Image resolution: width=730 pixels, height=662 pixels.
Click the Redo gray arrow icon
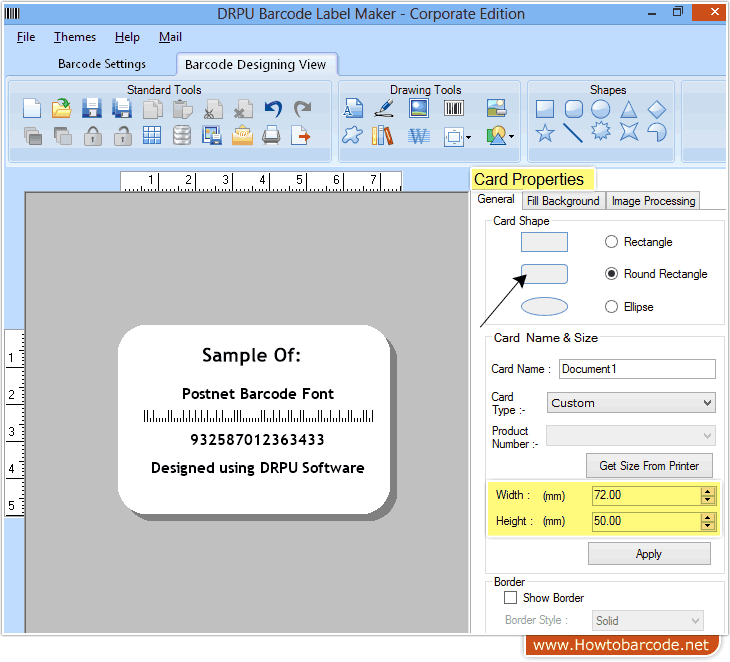pyautogui.click(x=303, y=109)
